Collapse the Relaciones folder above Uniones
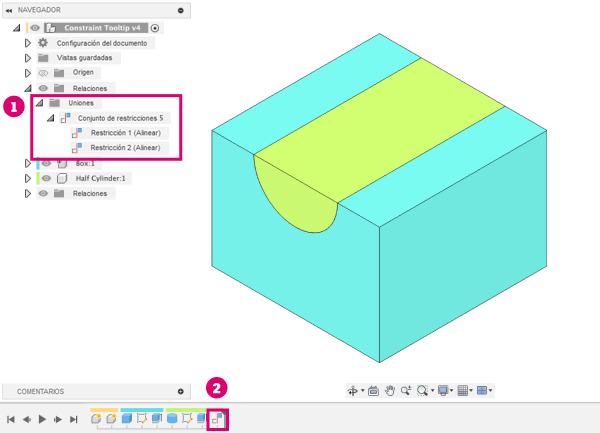The width and height of the screenshot is (600, 433). click(28, 88)
